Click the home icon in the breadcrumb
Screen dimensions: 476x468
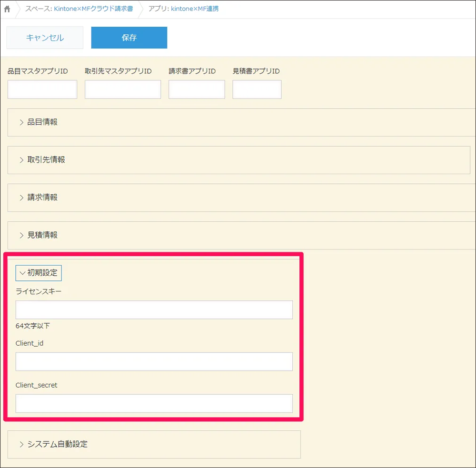7,9
